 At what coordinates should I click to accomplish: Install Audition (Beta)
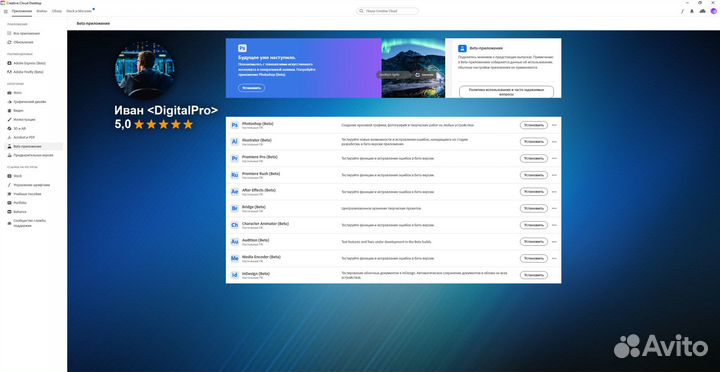[x=534, y=242]
